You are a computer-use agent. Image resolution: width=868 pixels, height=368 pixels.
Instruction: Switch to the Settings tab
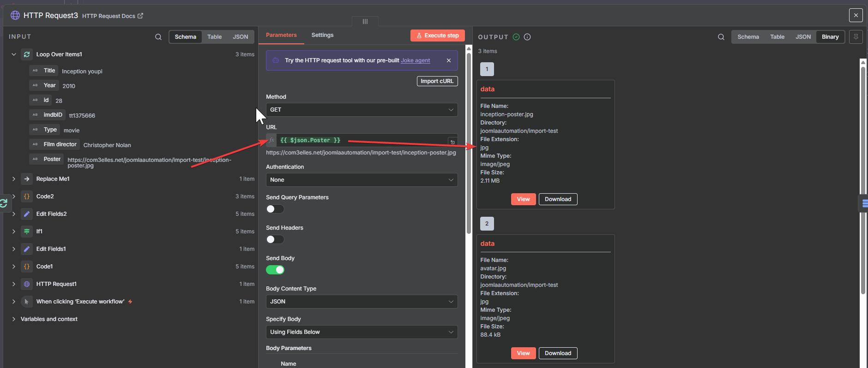tap(322, 35)
